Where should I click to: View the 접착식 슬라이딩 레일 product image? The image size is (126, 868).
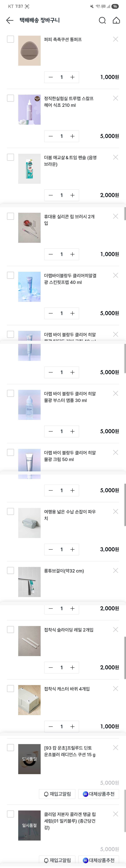pyautogui.click(x=29, y=641)
